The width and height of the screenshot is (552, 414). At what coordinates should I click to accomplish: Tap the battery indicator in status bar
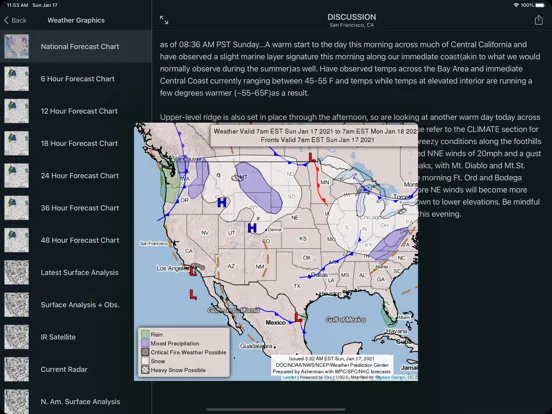pyautogui.click(x=540, y=5)
